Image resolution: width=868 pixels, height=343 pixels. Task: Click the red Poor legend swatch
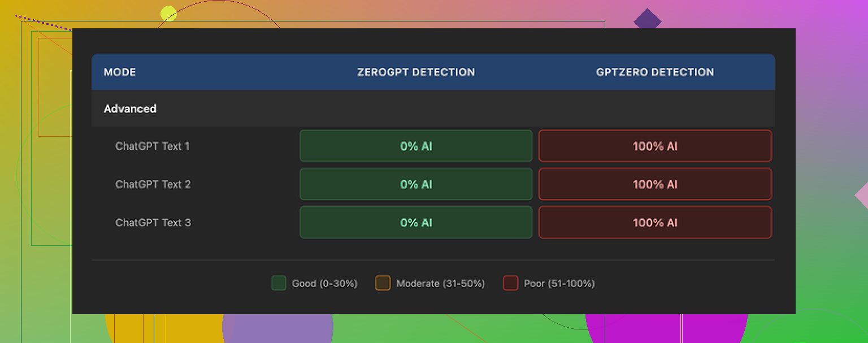pyautogui.click(x=510, y=283)
